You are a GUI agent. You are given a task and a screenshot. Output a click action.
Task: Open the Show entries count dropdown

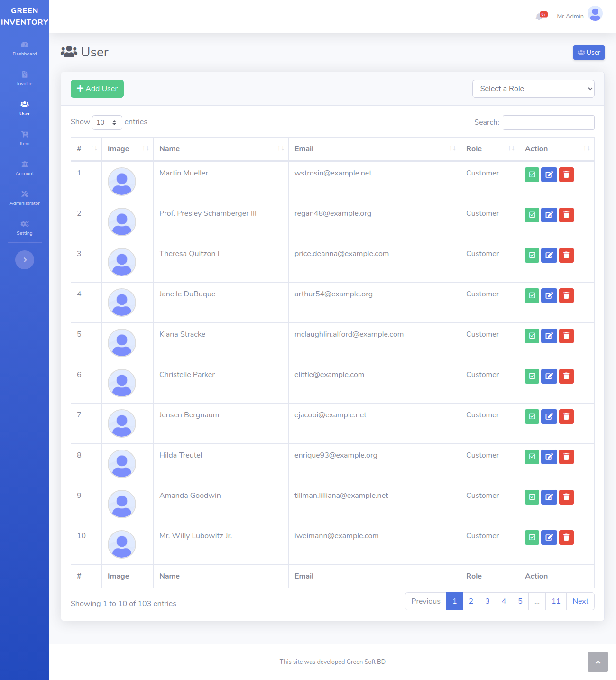click(107, 122)
